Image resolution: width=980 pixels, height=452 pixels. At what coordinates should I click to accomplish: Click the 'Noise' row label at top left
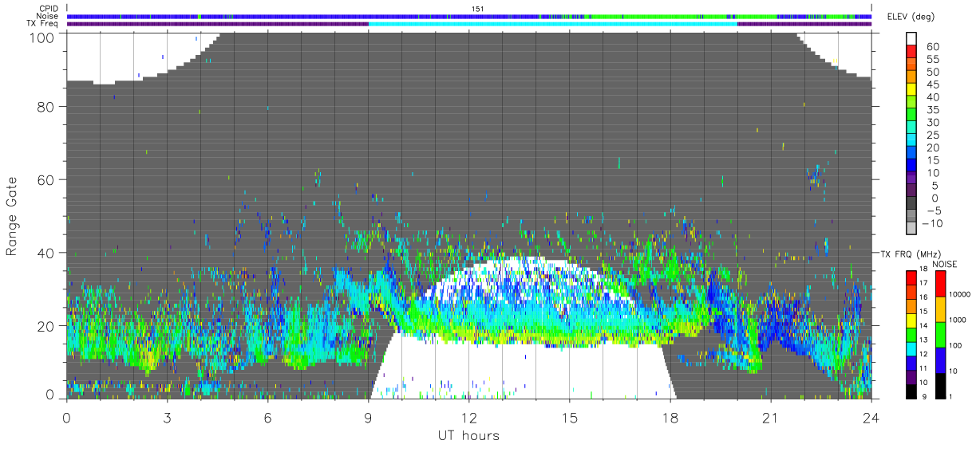click(49, 16)
